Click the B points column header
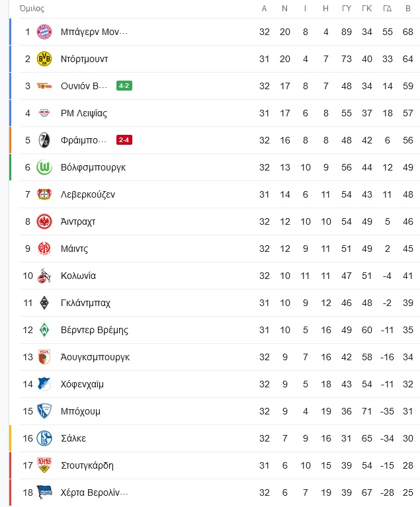The width and height of the screenshot is (420, 507). pyautogui.click(x=408, y=9)
